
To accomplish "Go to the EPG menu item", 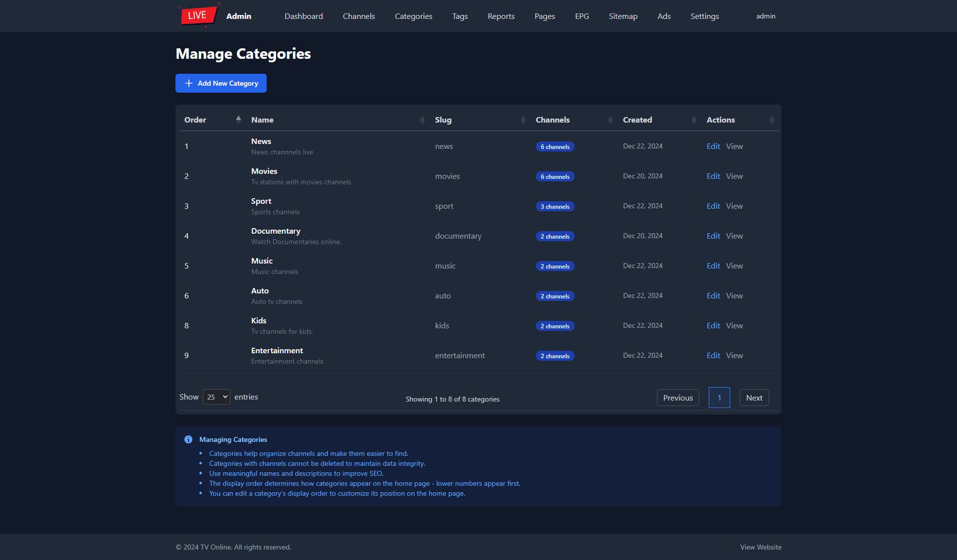I will (582, 16).
